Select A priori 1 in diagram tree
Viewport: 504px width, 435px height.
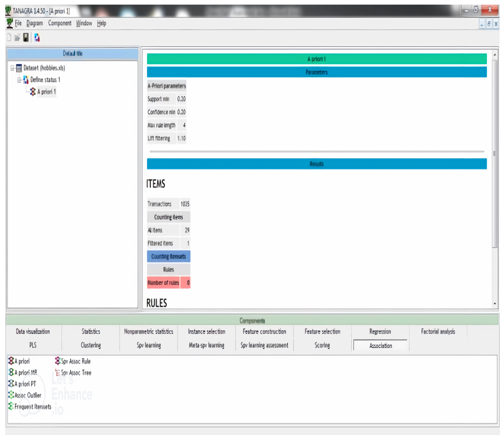coord(46,92)
